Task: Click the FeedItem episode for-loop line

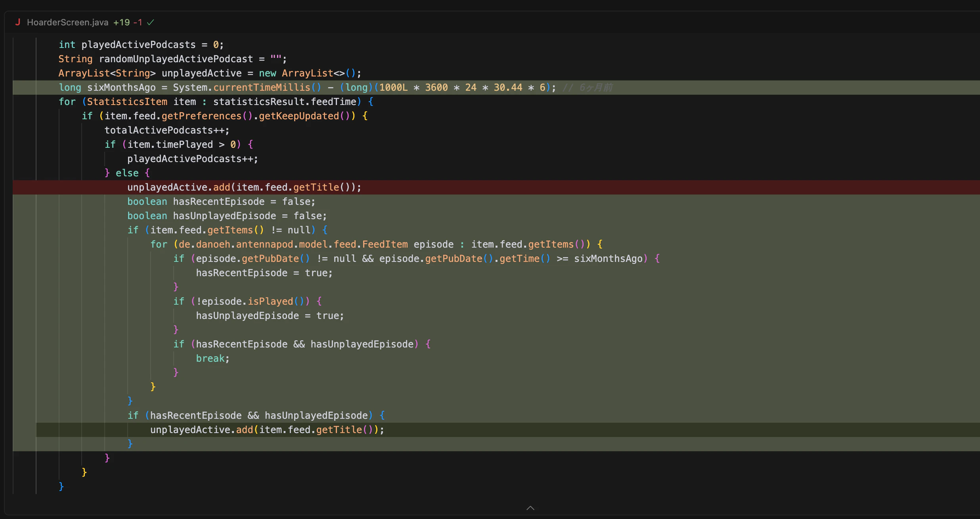Action: (x=377, y=244)
